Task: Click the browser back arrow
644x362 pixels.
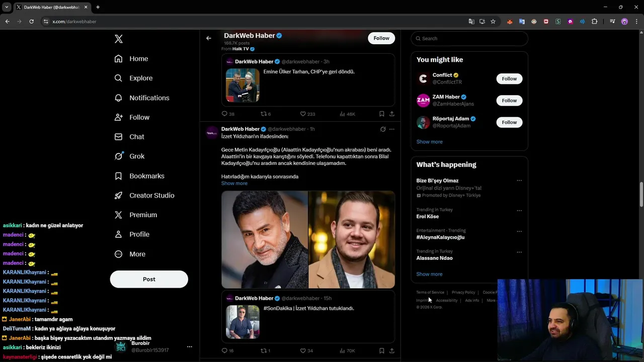Action: coord(7,22)
